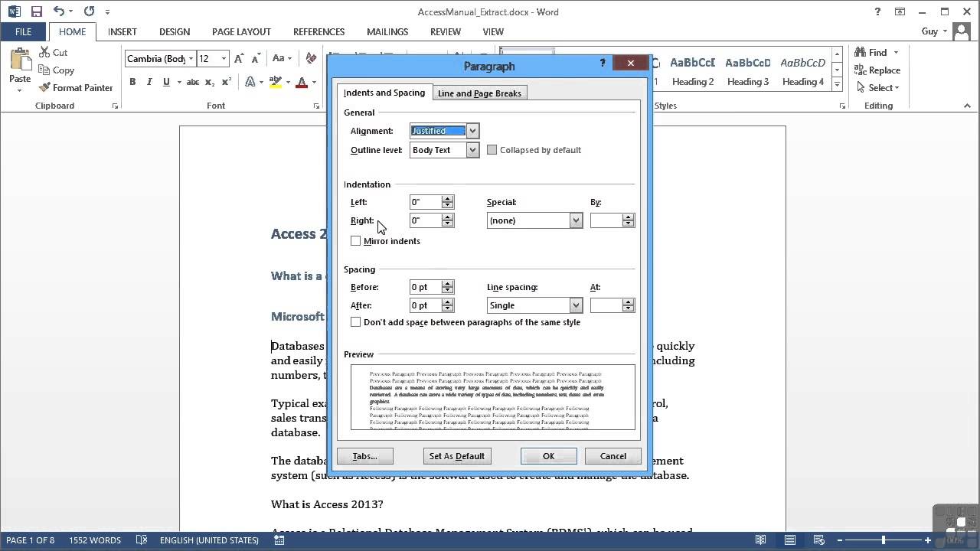Select Indents and Spacing tab
Screen dimensions: 980x551
tap(384, 93)
